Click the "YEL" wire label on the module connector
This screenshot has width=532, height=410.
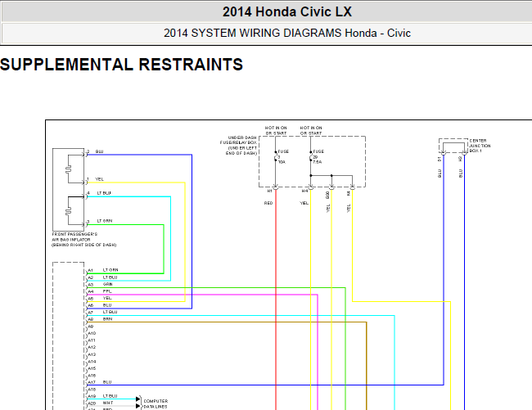pos(107,298)
